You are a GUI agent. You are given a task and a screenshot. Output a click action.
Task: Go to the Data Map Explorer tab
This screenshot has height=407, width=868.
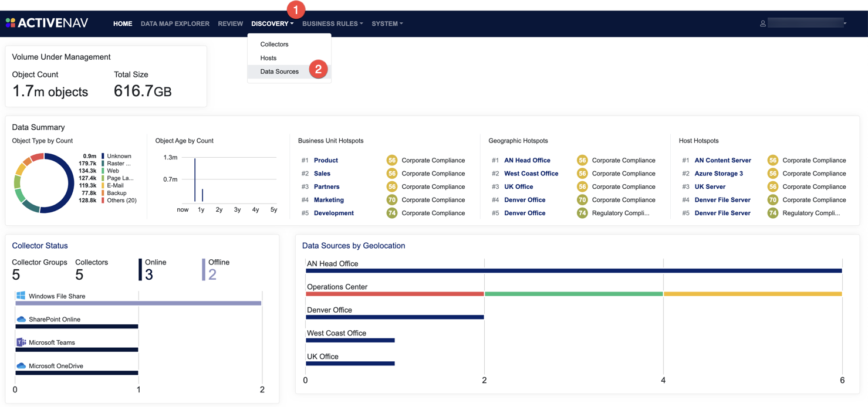(x=175, y=23)
